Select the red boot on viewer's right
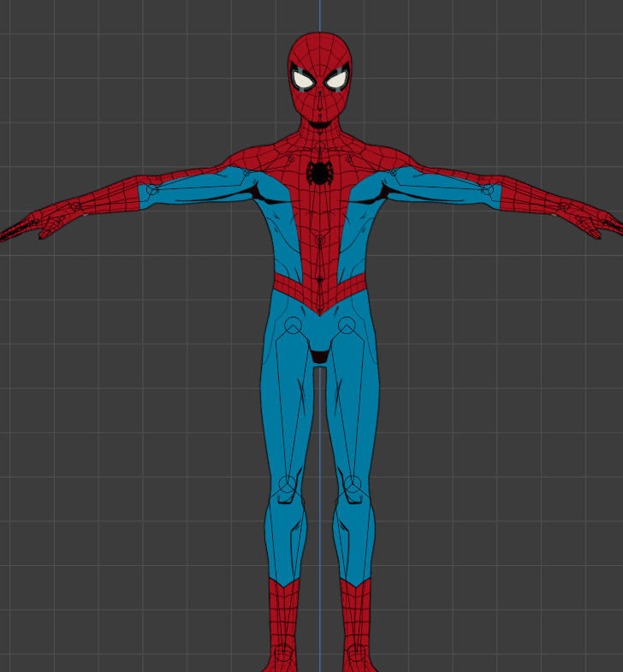623x672 pixels. point(357,626)
